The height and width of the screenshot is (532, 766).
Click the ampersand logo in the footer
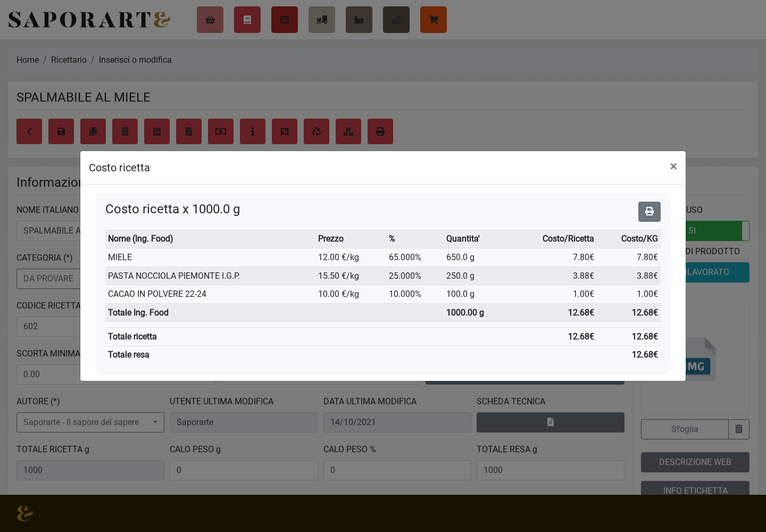(24, 513)
